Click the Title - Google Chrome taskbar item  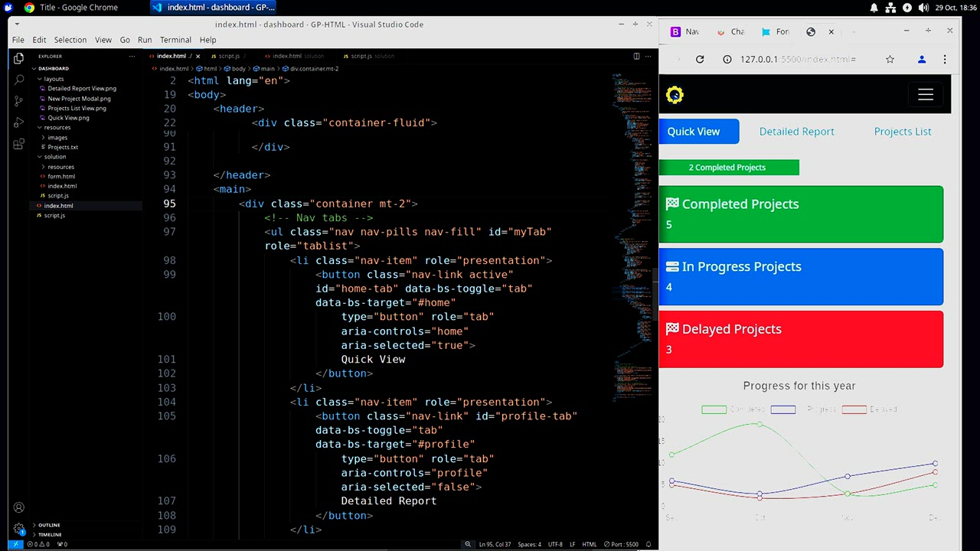pyautogui.click(x=71, y=8)
